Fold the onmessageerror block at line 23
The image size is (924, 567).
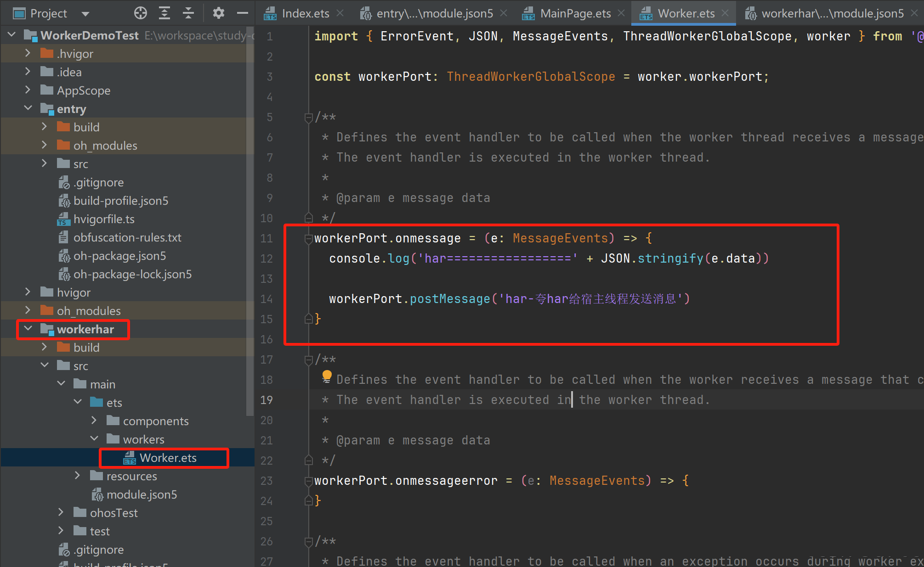[x=308, y=481]
